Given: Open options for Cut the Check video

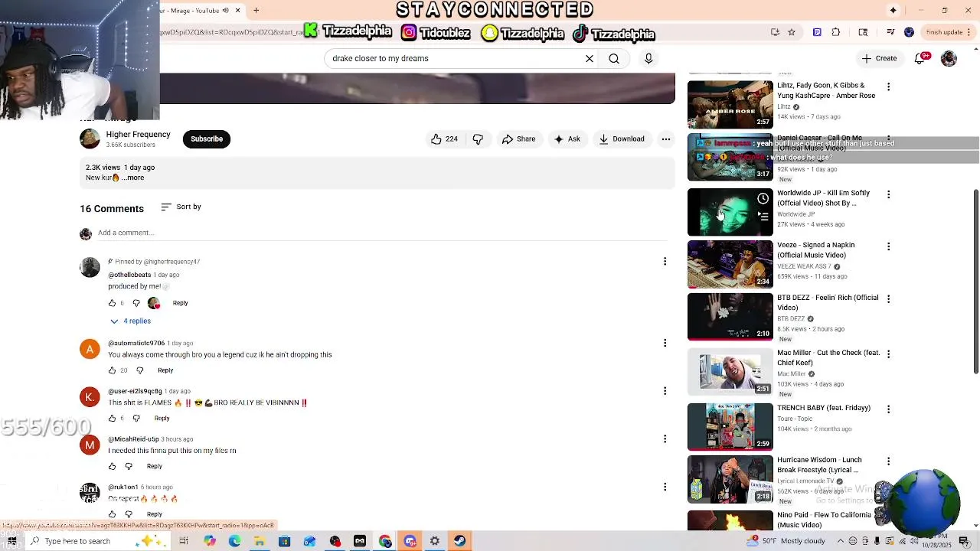Looking at the screenshot, I should coord(888,354).
